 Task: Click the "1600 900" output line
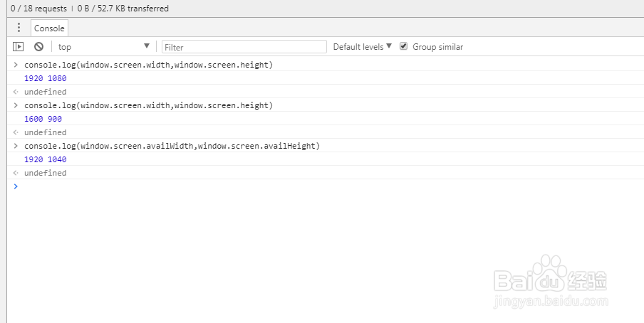pyautogui.click(x=43, y=119)
